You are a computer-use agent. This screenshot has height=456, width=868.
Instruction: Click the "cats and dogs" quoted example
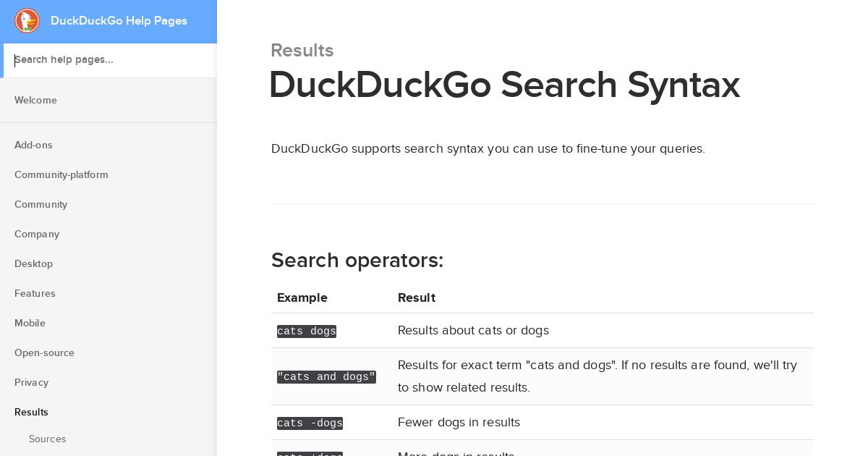[326, 377]
